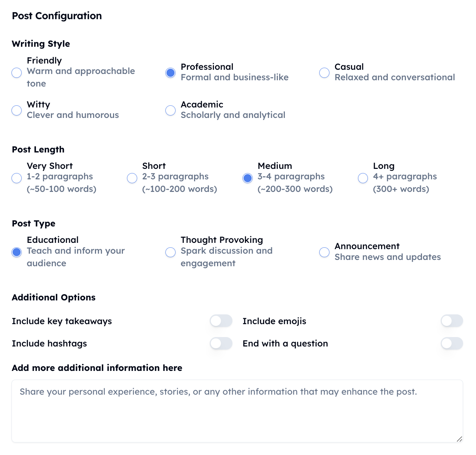Choose Medium post length

(x=248, y=178)
